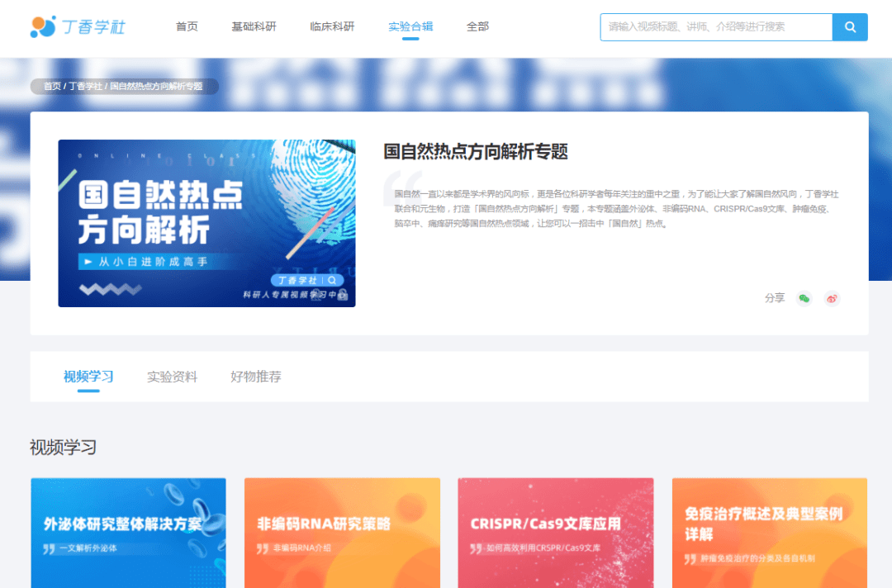Click the blue search magnifier button
Screen dimensions: 892x588
[850, 26]
